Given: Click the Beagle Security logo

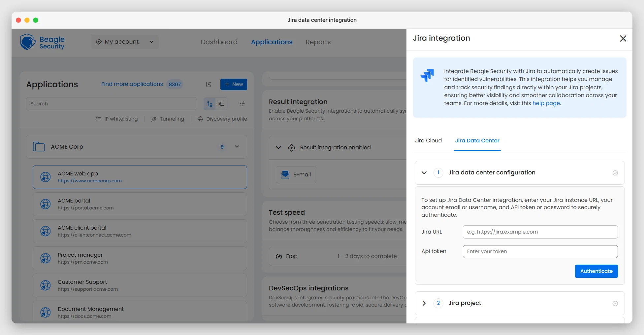Looking at the screenshot, I should tap(43, 42).
